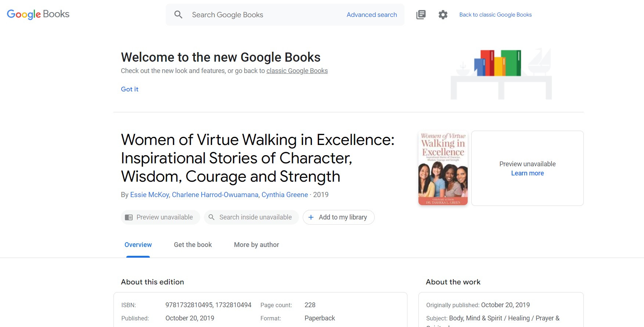Switch to the Get the book tab
Screen dimensions: 644x327
tap(193, 245)
